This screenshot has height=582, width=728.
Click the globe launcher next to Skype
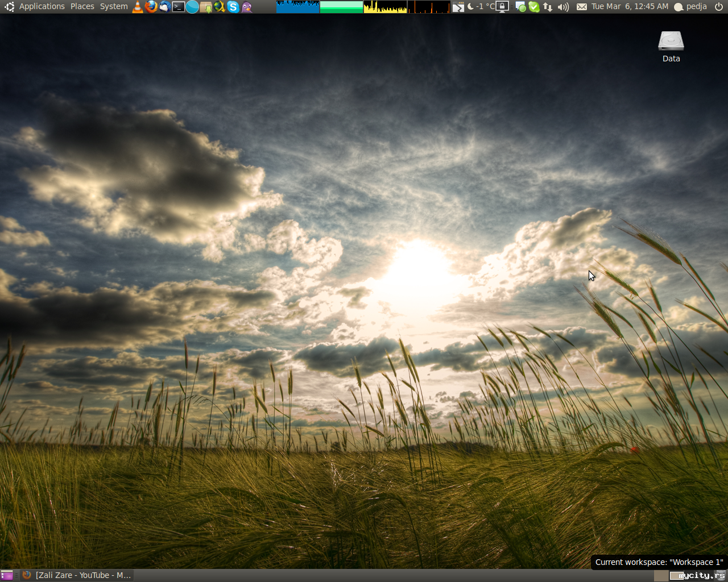pyautogui.click(x=220, y=7)
